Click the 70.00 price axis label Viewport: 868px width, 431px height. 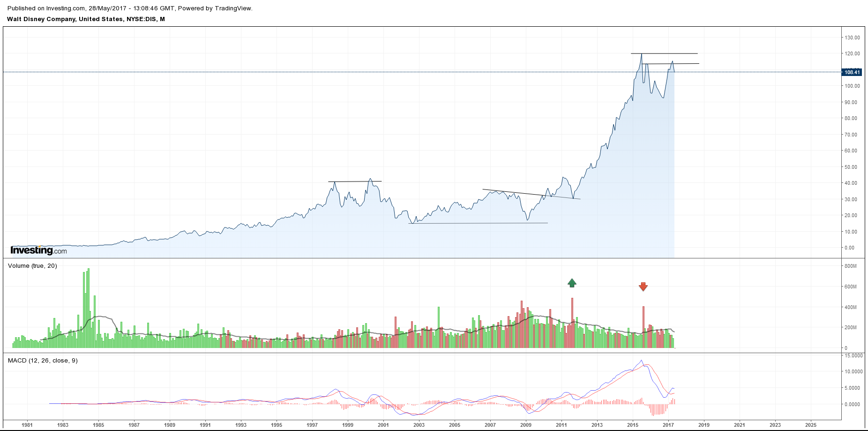pyautogui.click(x=851, y=135)
